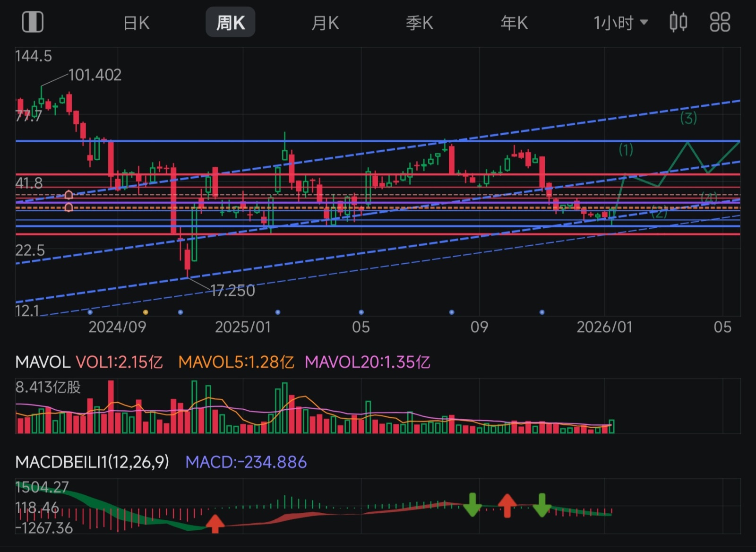Click the currently active 周K tab
This screenshot has height=552, width=756.
coord(231,23)
